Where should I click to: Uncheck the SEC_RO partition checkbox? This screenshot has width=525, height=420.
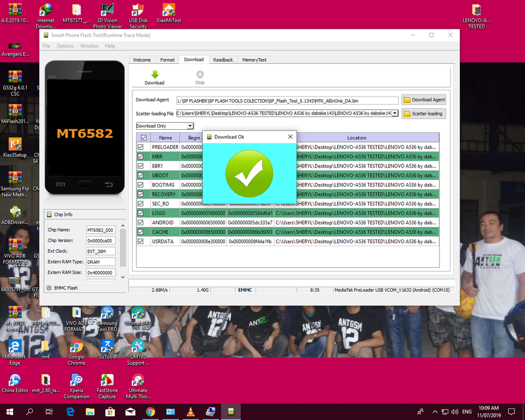[141, 204]
